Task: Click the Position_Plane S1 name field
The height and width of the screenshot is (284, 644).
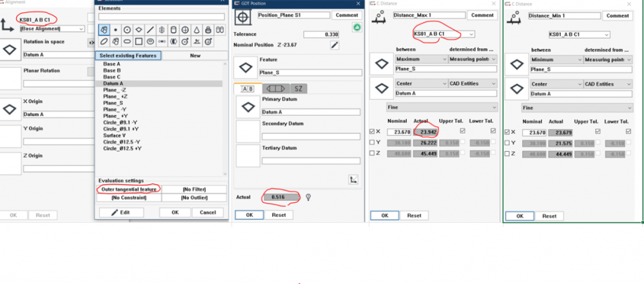Action: click(x=294, y=15)
